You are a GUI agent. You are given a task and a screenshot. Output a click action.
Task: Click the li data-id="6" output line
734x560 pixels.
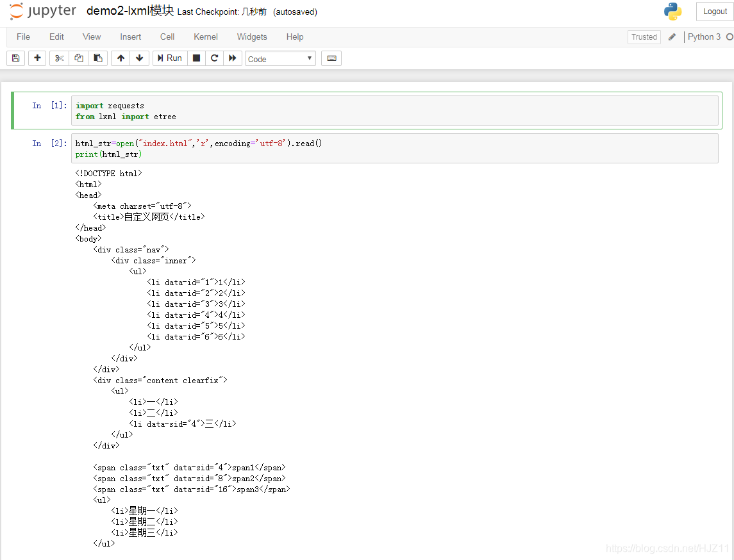pyautogui.click(x=196, y=336)
